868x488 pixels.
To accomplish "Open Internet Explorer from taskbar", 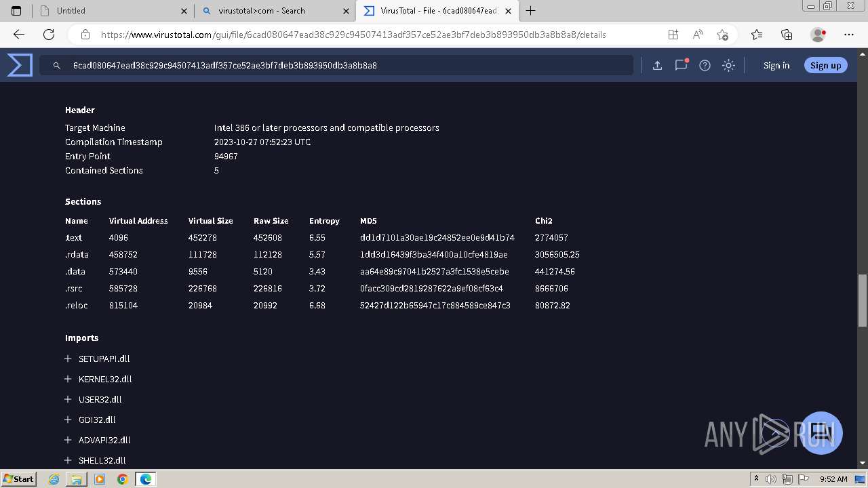I will 54,479.
